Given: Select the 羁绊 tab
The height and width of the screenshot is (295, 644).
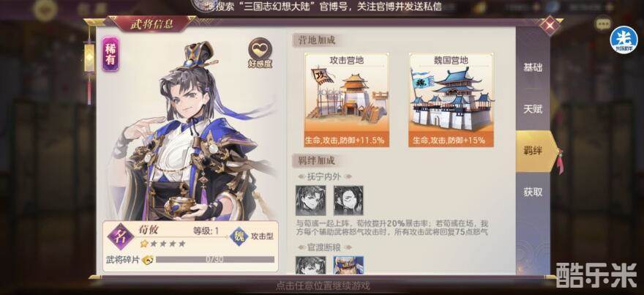Looking at the screenshot, I should click(536, 151).
